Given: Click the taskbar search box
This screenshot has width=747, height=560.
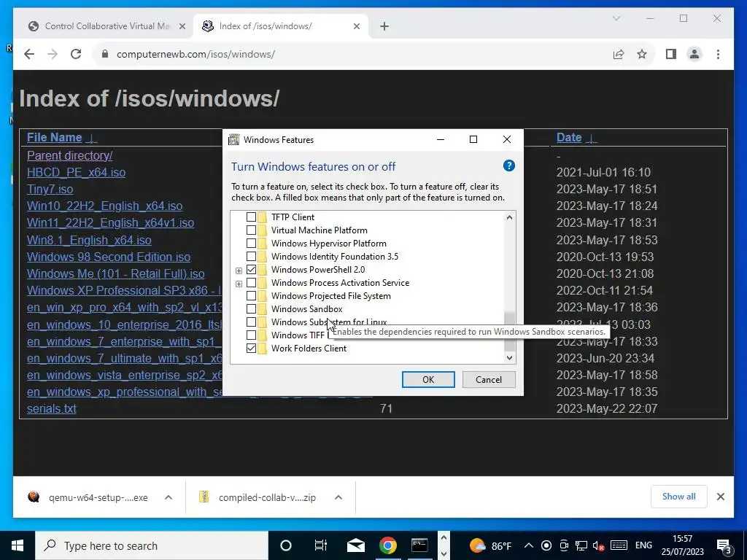Looking at the screenshot, I should [x=152, y=545].
